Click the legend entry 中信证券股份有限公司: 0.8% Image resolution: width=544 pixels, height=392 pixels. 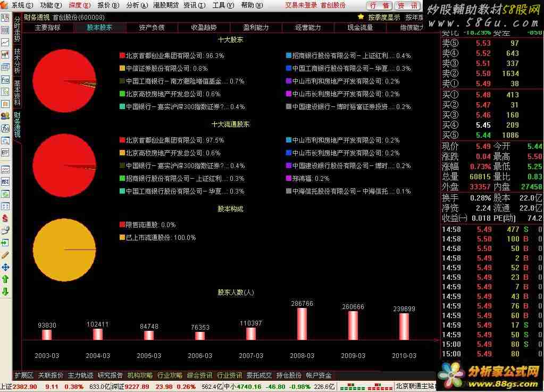click(163, 68)
